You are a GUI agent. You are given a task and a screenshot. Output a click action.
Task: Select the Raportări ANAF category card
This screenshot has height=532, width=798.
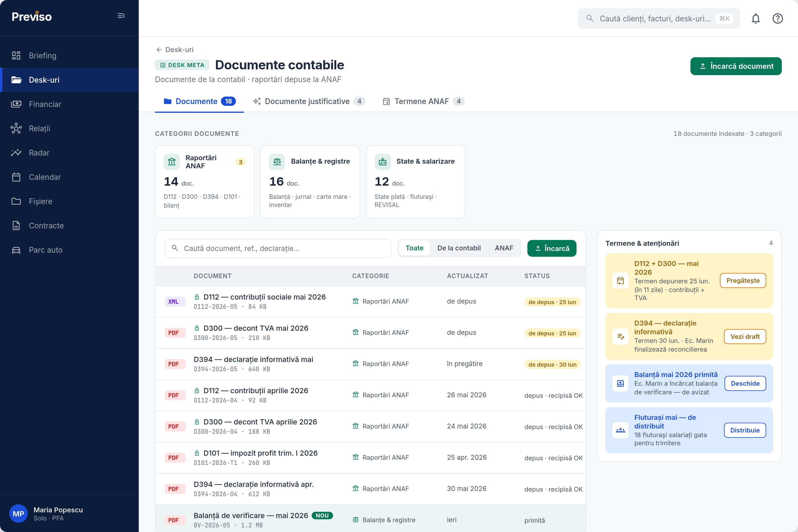pyautogui.click(x=205, y=182)
